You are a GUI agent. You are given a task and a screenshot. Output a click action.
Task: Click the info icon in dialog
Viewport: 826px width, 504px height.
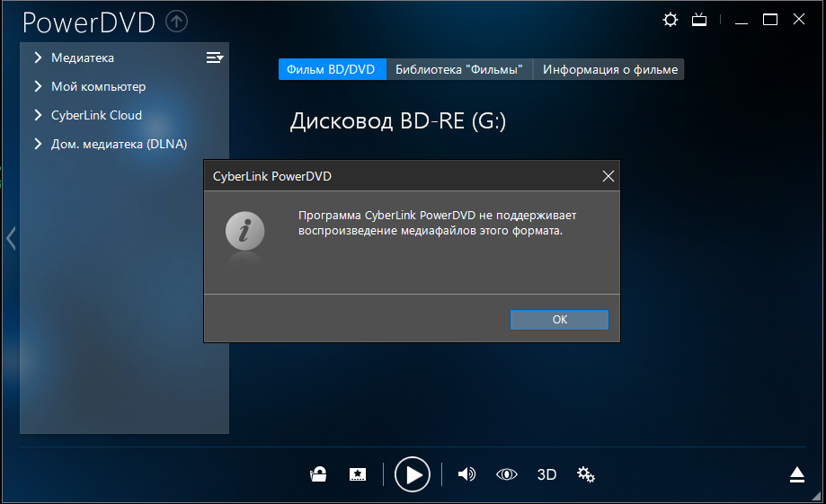[245, 231]
